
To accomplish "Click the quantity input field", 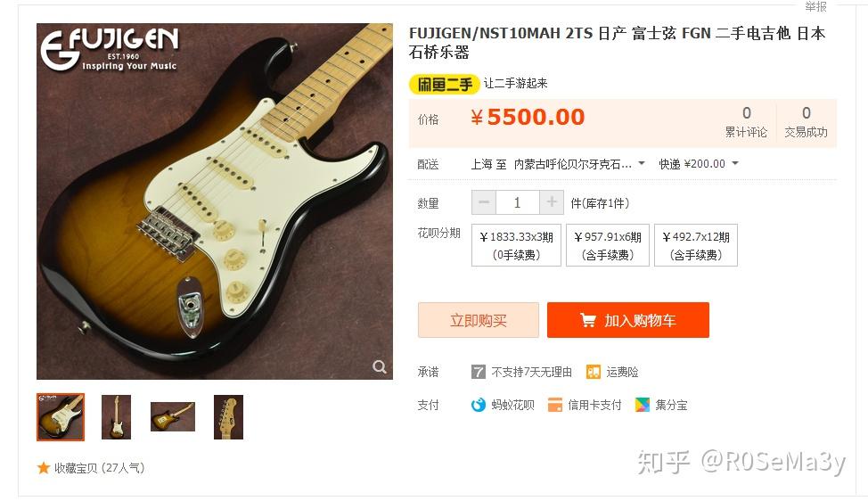I will coord(518,202).
